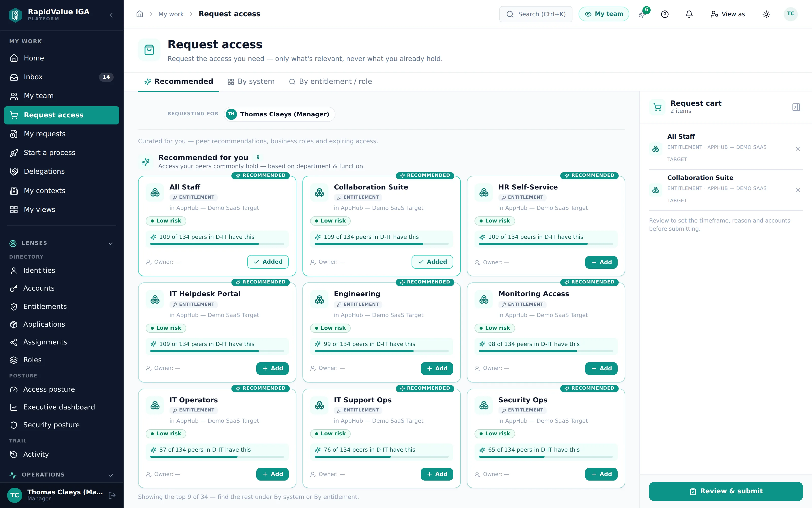This screenshot has height=508, width=812.
Task: Click Review & submit button
Action: pyautogui.click(x=725, y=491)
